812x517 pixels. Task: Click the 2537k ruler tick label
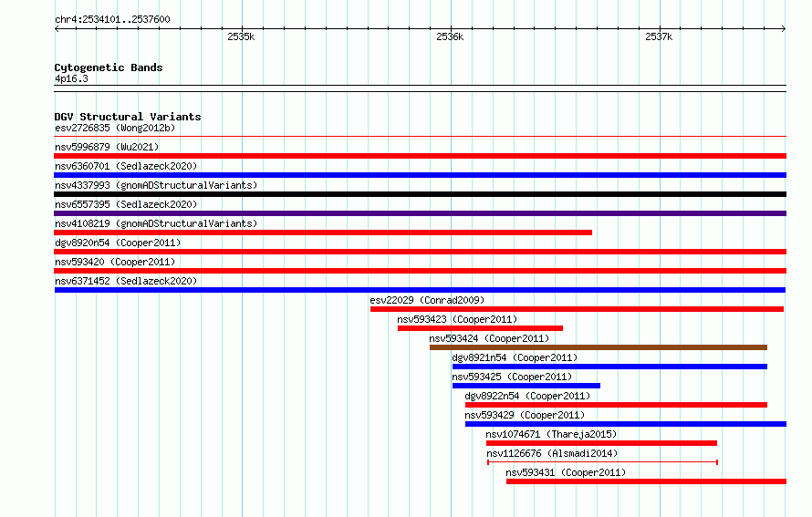point(659,36)
